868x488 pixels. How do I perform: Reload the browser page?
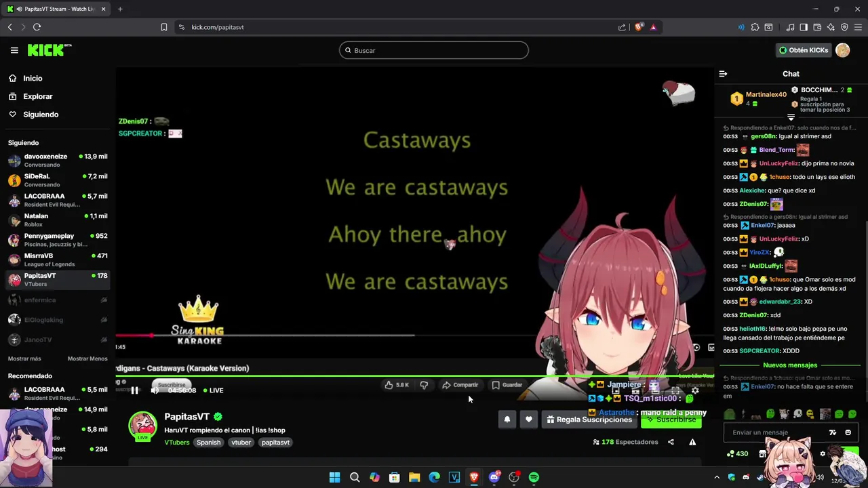click(37, 27)
